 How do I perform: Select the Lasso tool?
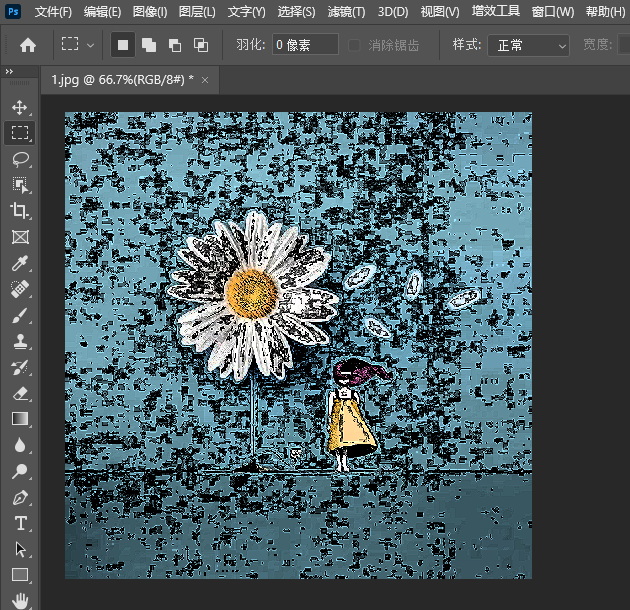[20, 159]
